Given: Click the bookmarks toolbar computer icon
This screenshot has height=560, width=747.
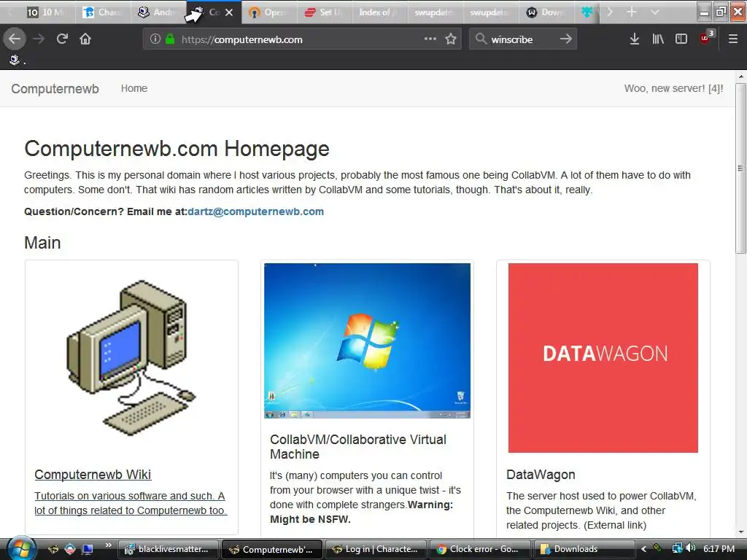Looking at the screenshot, I should [15, 60].
